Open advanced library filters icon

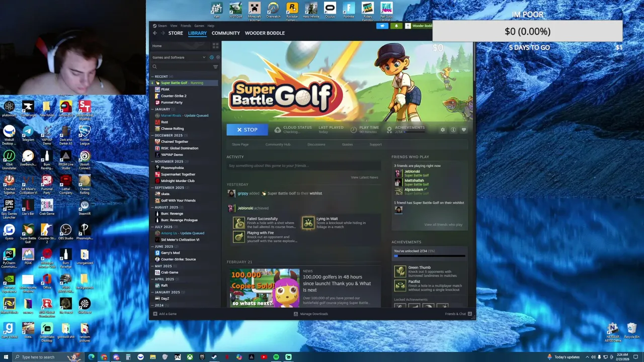coord(215,67)
